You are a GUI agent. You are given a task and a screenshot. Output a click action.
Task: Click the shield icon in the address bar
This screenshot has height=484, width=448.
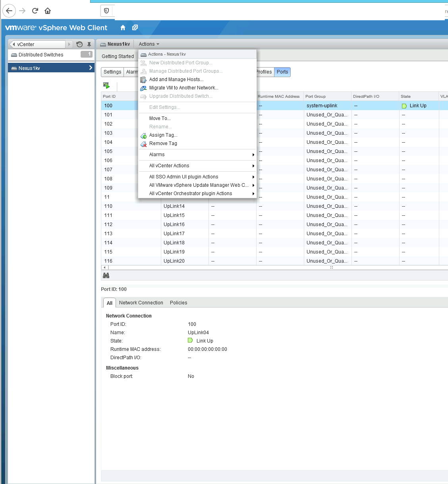pos(106,11)
